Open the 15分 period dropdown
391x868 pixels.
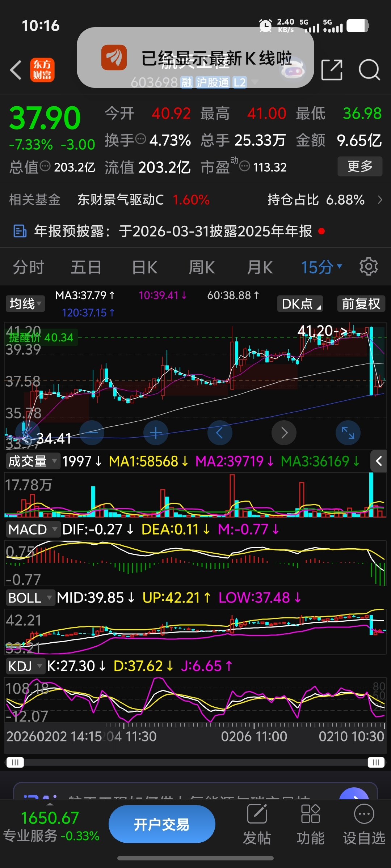(321, 267)
